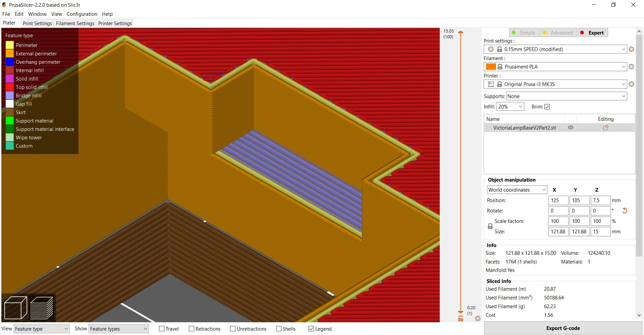The image size is (644, 335).
Task: Switch to the Print Settings tab
Action: point(37,23)
